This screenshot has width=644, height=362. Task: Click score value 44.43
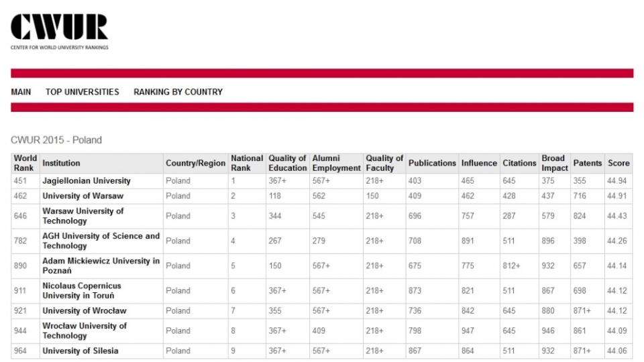click(617, 216)
